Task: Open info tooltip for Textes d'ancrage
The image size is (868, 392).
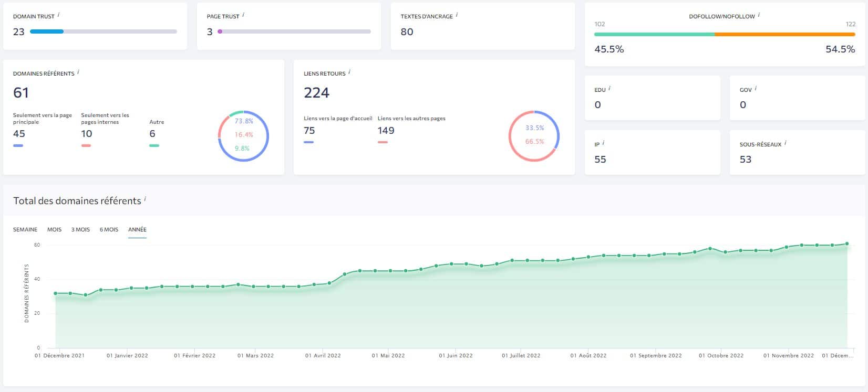Action: coord(457,15)
